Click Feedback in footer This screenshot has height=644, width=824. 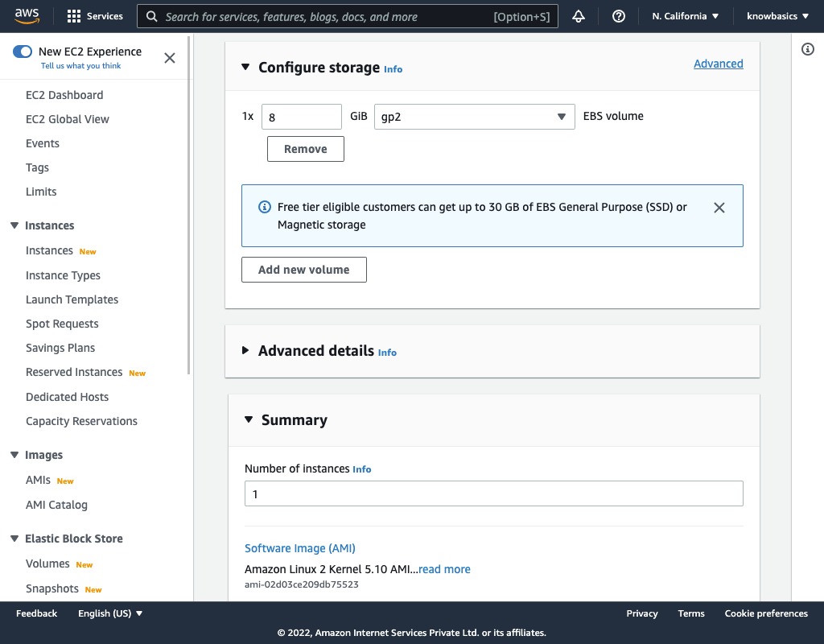(x=37, y=613)
